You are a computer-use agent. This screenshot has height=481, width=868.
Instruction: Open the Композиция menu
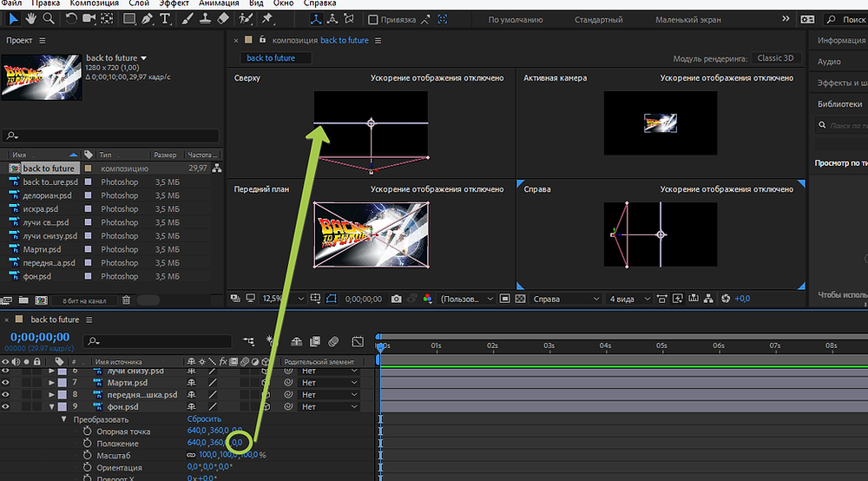pos(94,3)
